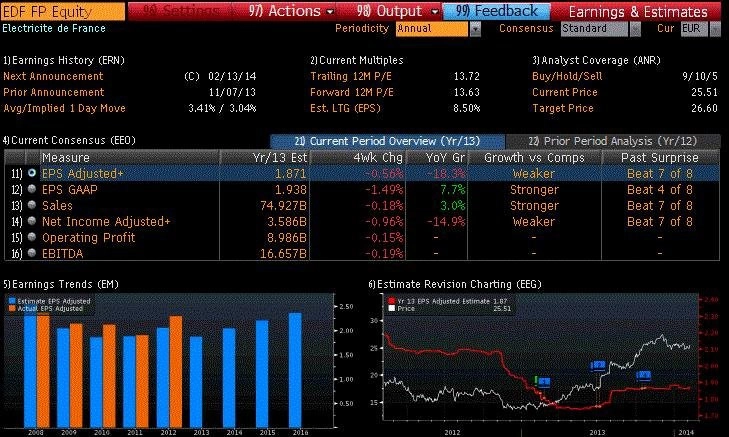This screenshot has width=729, height=437.
Task: Click the EPS GAAP row label
Action: 70,190
